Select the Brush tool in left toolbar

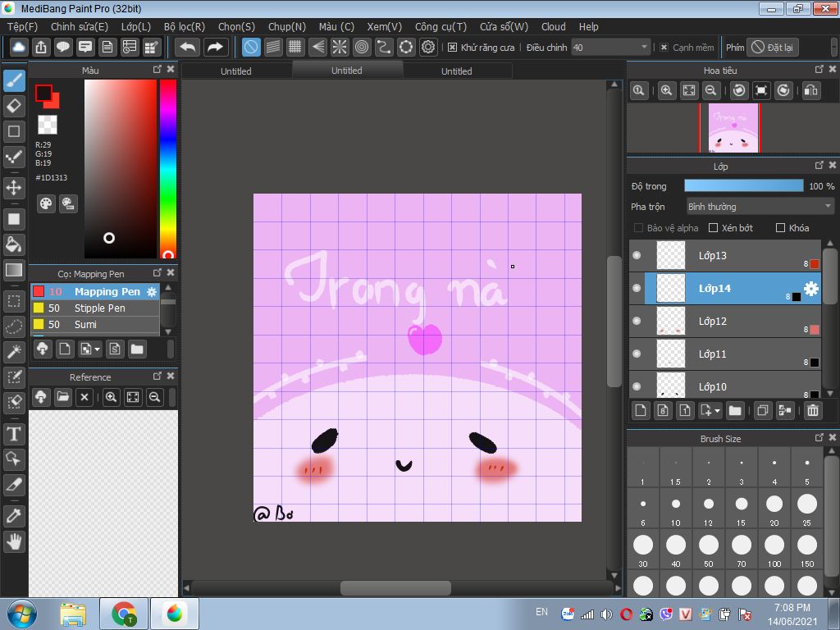click(x=14, y=81)
